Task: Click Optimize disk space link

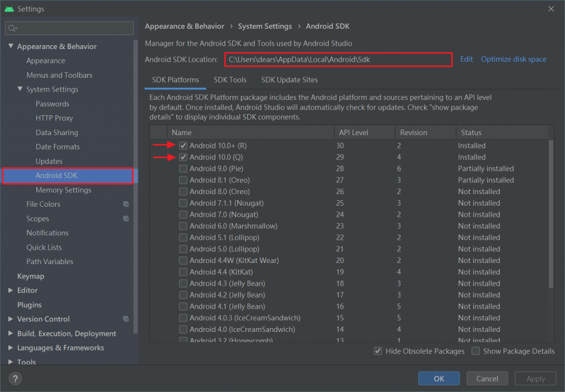Action: click(x=514, y=60)
